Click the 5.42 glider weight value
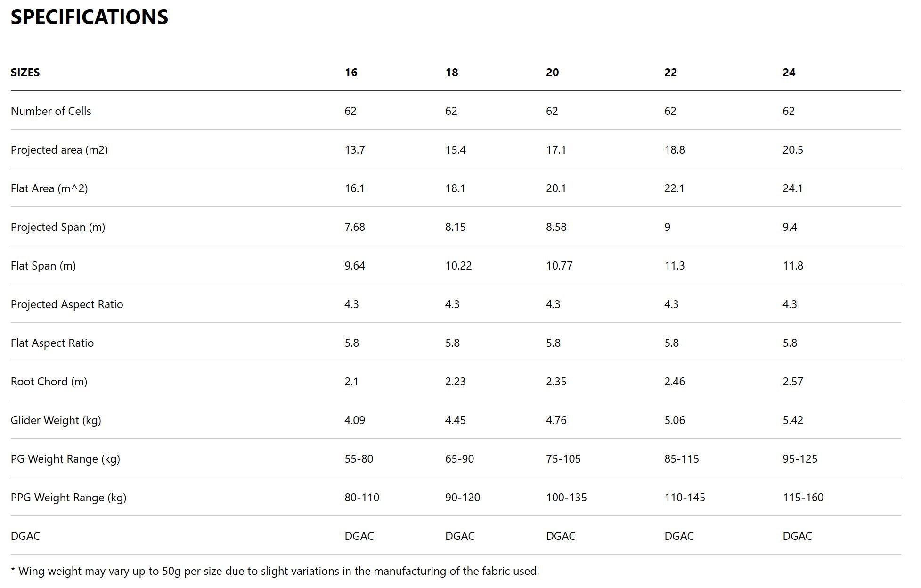 click(792, 420)
